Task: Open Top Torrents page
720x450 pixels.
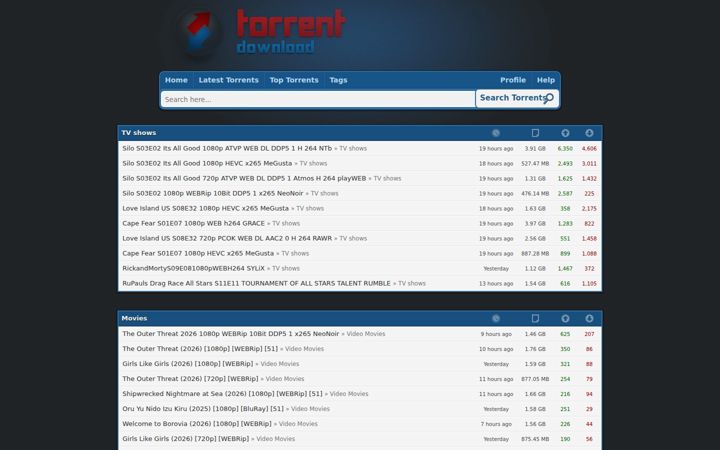Action: point(294,80)
